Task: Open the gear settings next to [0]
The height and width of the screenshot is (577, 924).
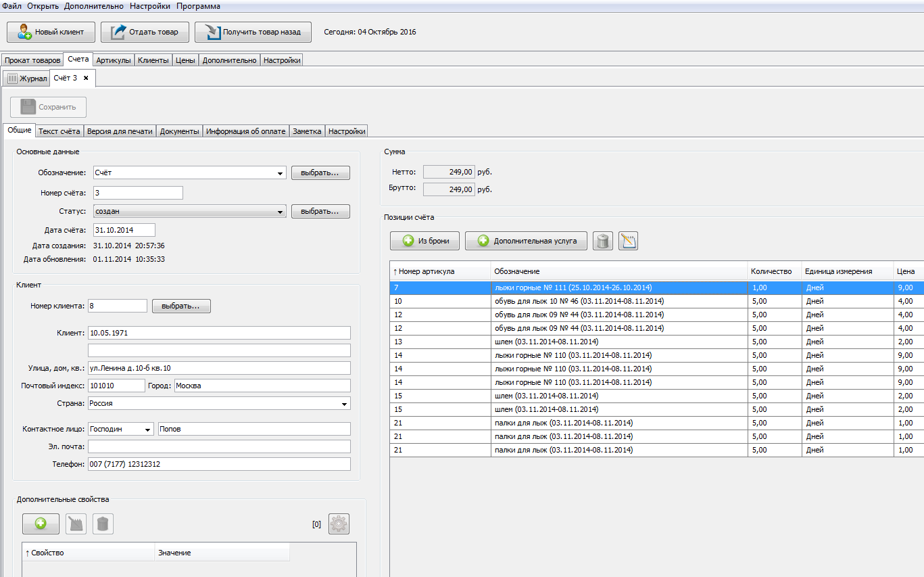Action: [x=339, y=524]
